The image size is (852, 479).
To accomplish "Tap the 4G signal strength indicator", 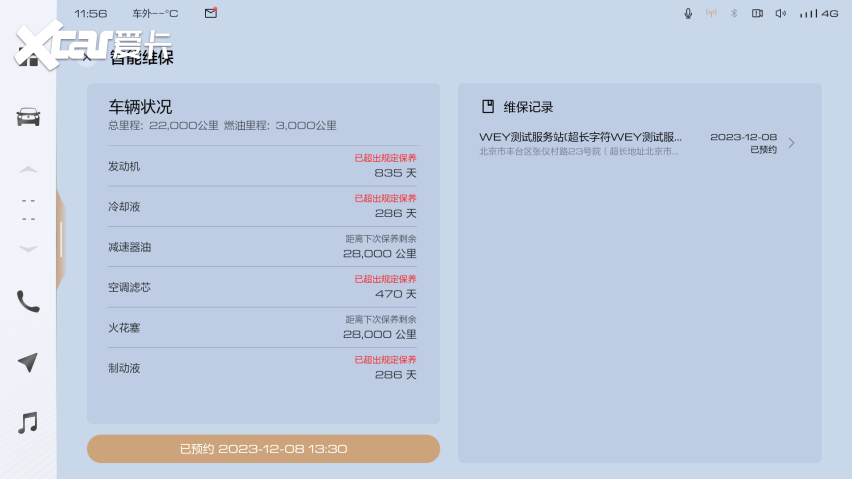I will (x=818, y=13).
